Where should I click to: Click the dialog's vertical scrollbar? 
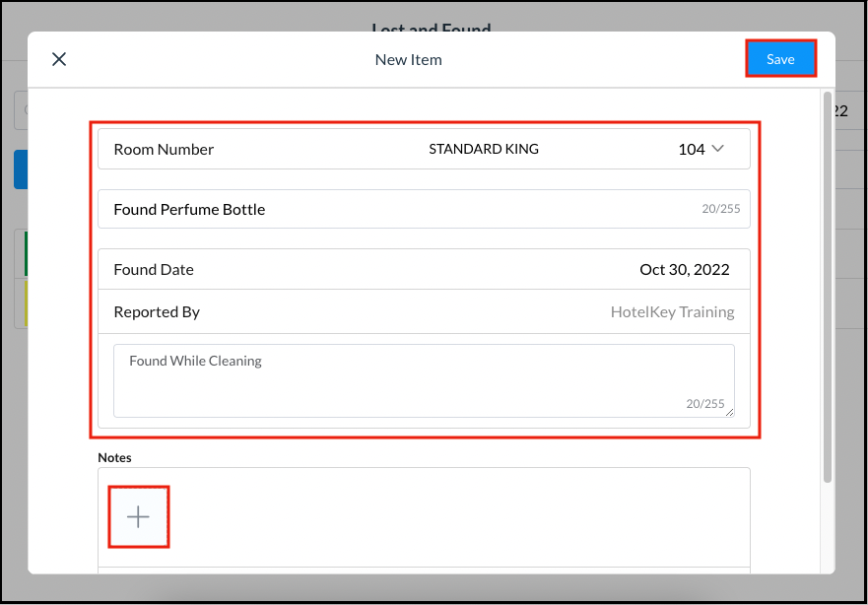point(827,286)
